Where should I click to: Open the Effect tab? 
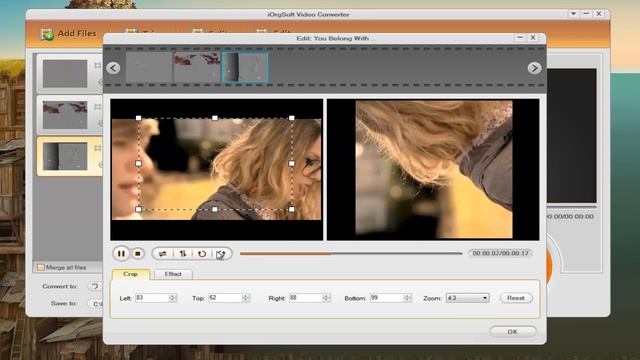[173, 274]
